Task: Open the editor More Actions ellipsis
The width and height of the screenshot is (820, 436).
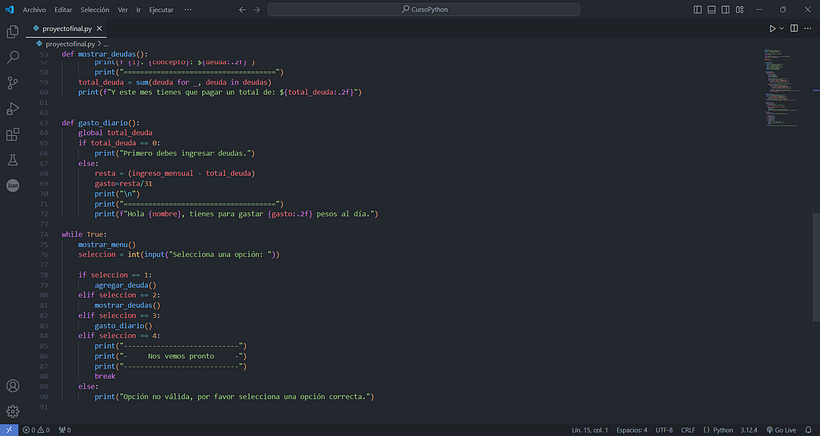Action: (808, 28)
